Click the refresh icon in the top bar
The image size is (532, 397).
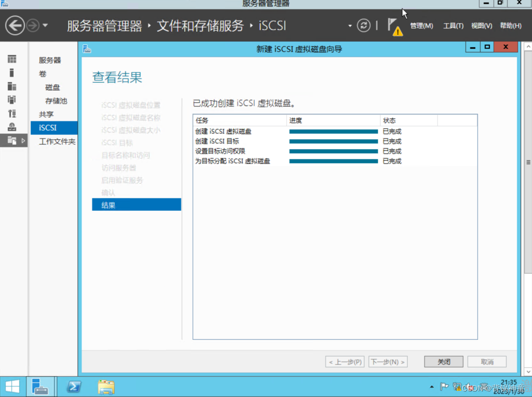coord(364,26)
